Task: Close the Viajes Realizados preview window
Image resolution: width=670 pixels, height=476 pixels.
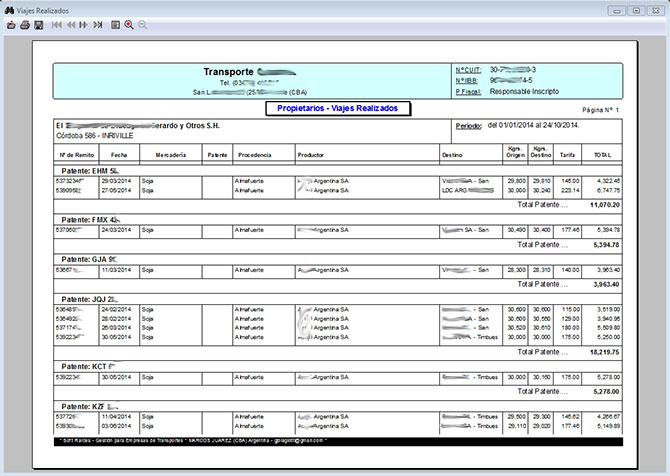Action: 655,9
